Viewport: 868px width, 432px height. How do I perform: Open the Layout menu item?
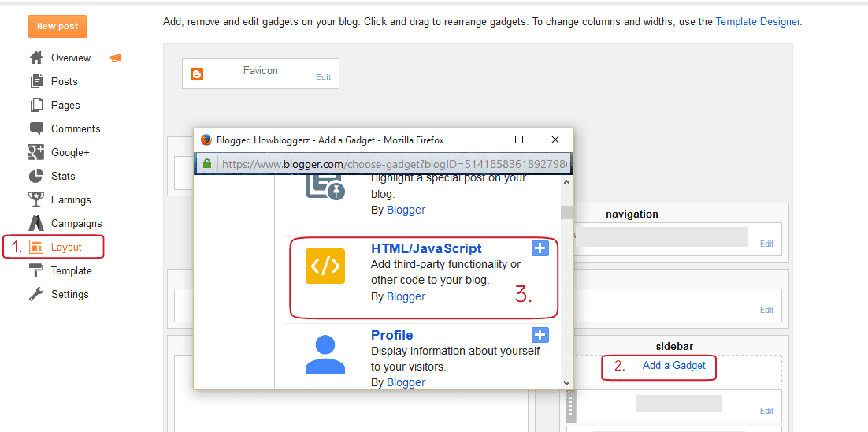pyautogui.click(x=66, y=247)
